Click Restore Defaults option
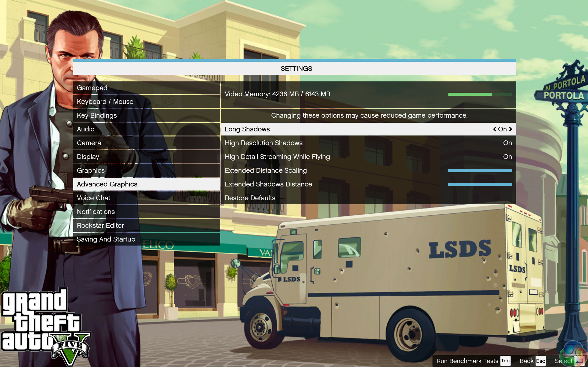 coord(250,198)
